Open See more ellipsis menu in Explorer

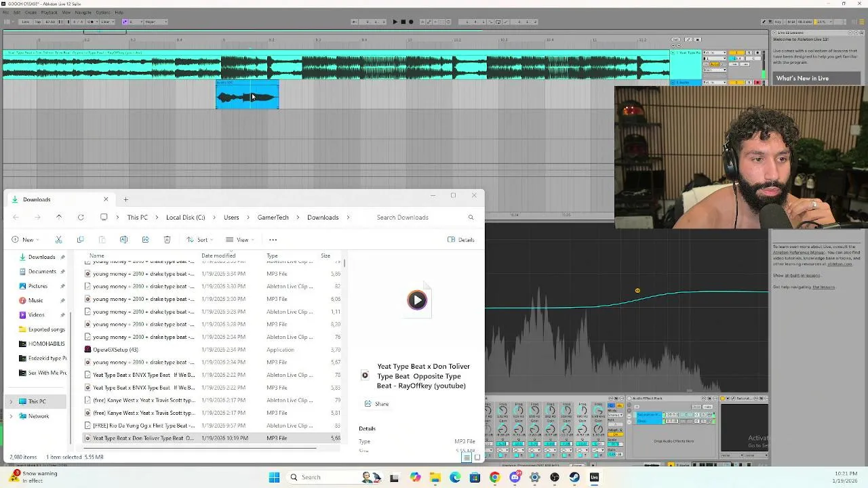tap(273, 239)
